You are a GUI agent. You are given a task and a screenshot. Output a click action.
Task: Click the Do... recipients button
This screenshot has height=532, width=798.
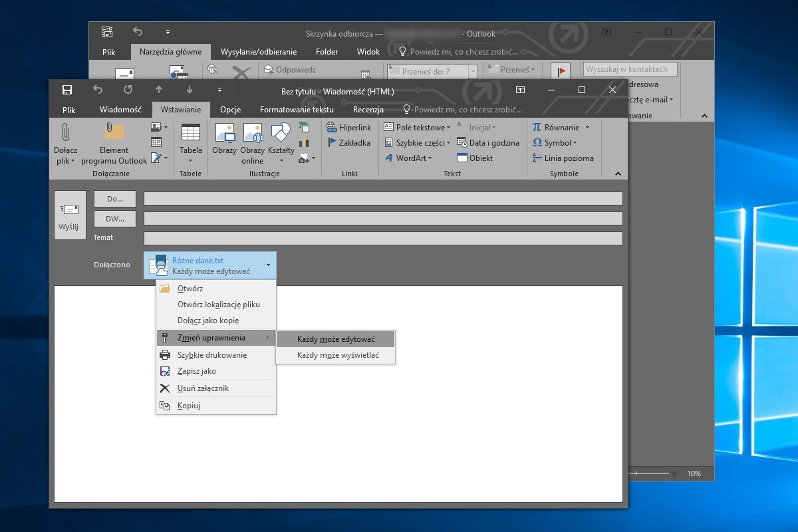115,199
